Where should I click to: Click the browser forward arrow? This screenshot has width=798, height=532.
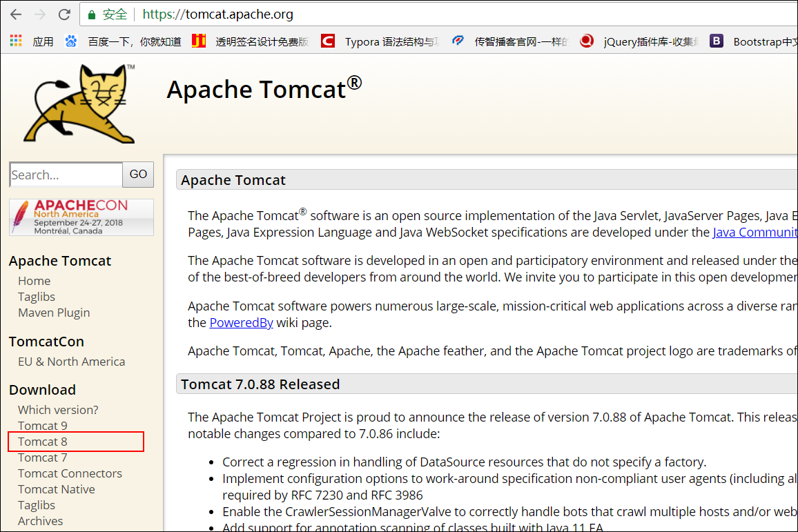[40, 14]
